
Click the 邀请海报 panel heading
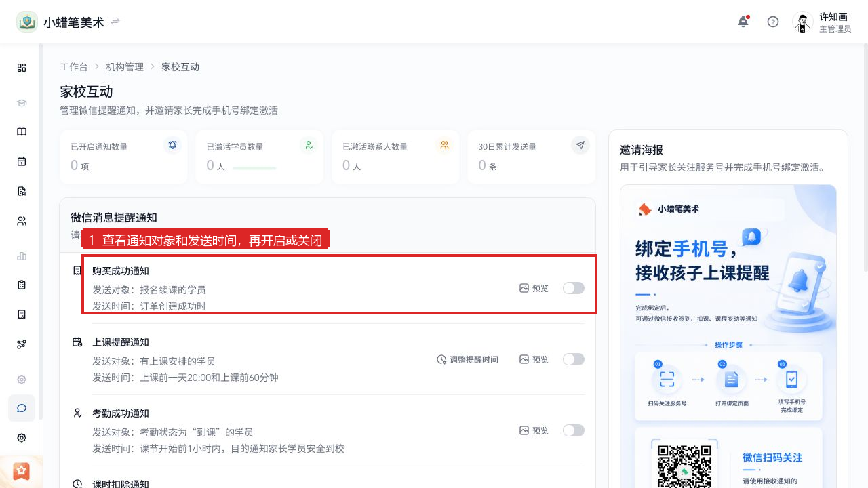642,150
